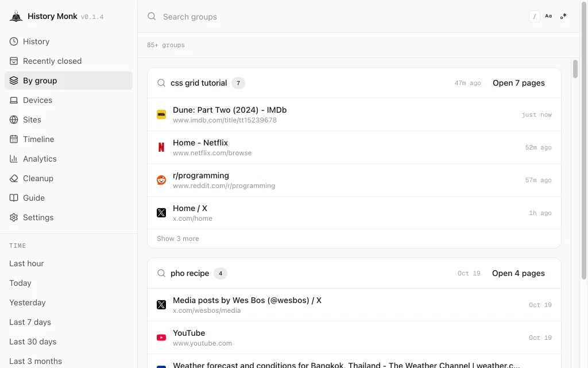Click the Open 4 pages button
This screenshot has height=368, width=588.
coord(519,273)
